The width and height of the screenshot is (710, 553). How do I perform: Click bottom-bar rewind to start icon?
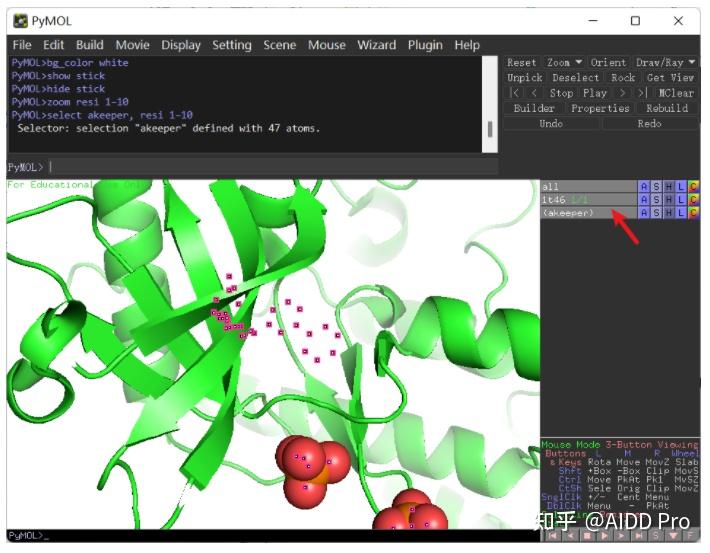pos(552,536)
